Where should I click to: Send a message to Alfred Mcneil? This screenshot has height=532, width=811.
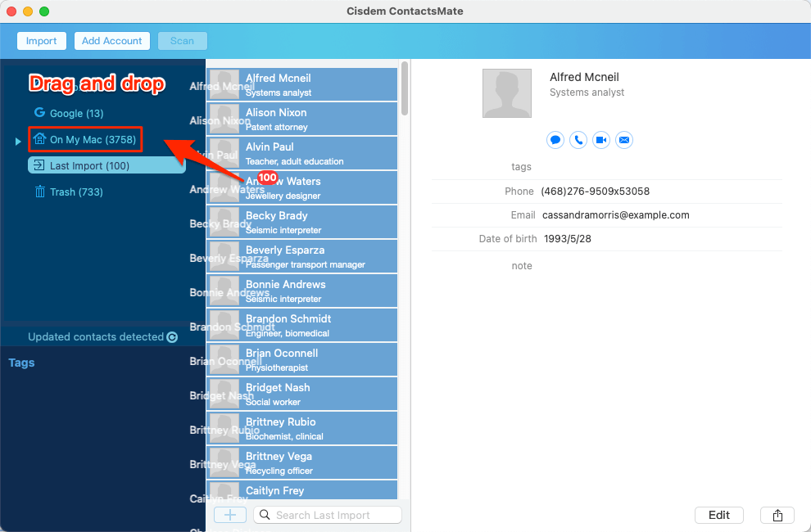[x=555, y=140]
